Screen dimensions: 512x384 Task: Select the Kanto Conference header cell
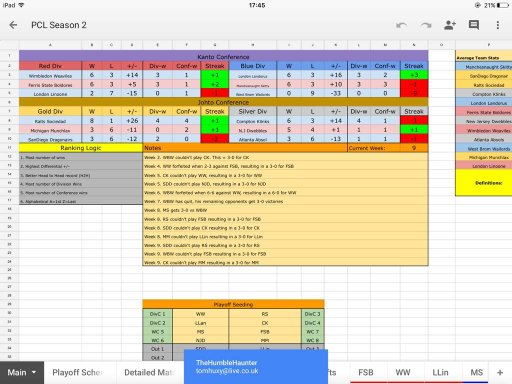point(223,56)
